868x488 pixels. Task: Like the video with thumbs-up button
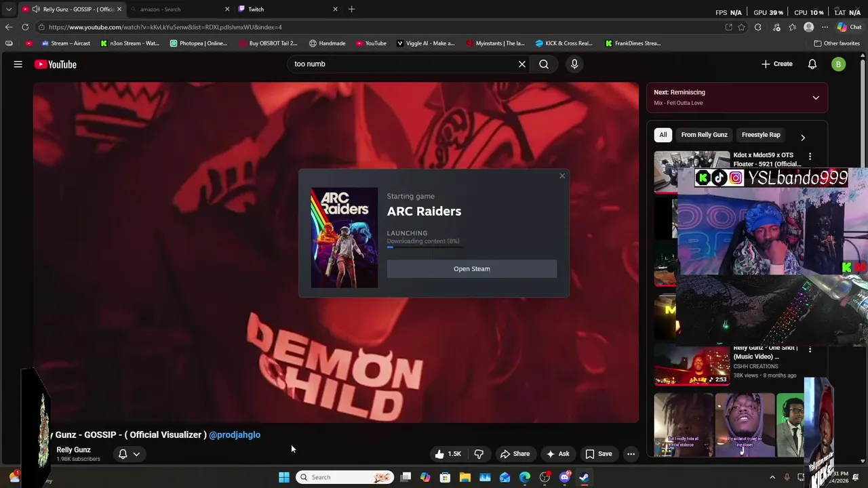(448, 454)
